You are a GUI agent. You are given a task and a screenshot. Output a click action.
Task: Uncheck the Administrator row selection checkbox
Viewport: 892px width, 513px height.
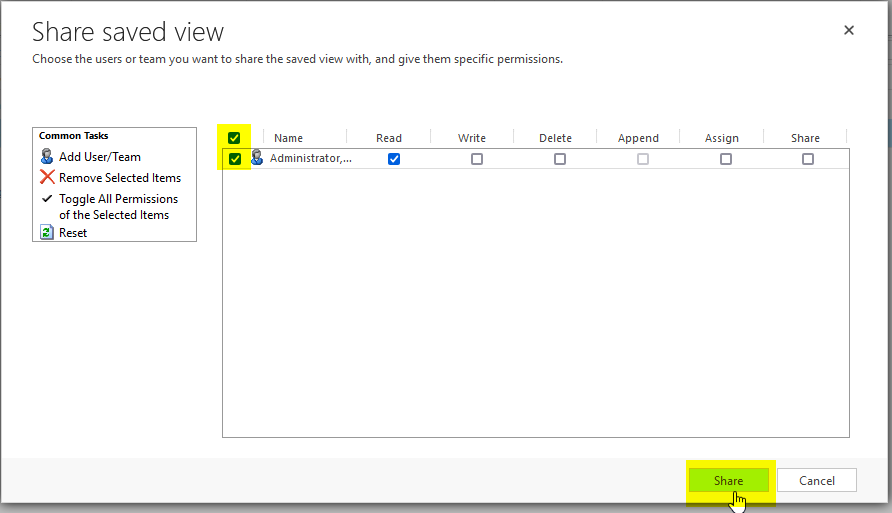[235, 159]
